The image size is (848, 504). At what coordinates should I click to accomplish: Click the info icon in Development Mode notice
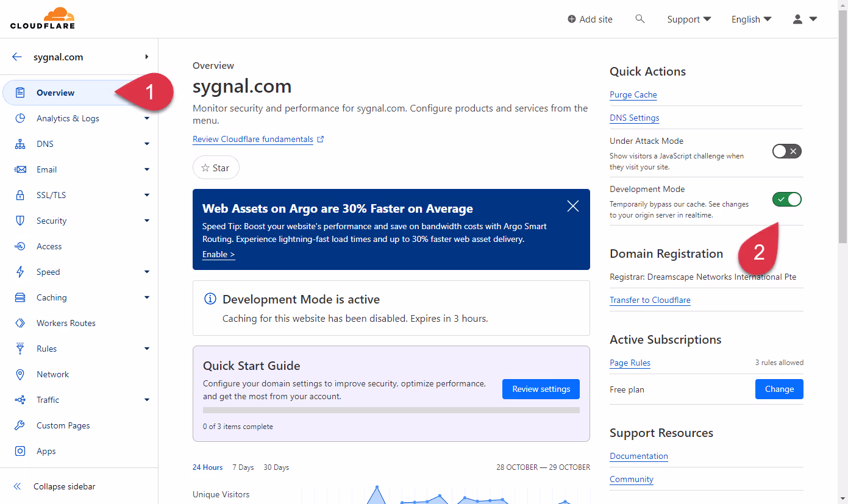pyautogui.click(x=210, y=299)
